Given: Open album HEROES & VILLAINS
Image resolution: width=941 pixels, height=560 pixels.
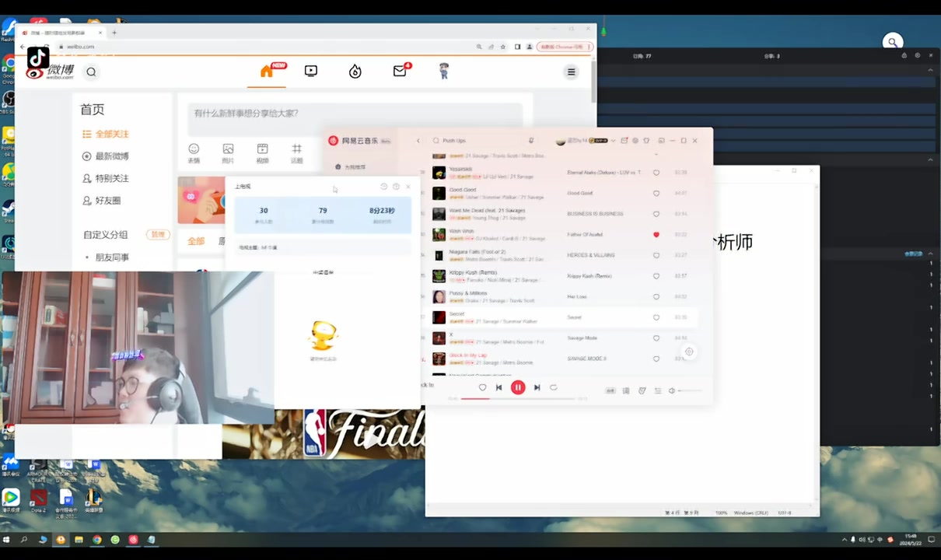Looking at the screenshot, I should point(591,255).
